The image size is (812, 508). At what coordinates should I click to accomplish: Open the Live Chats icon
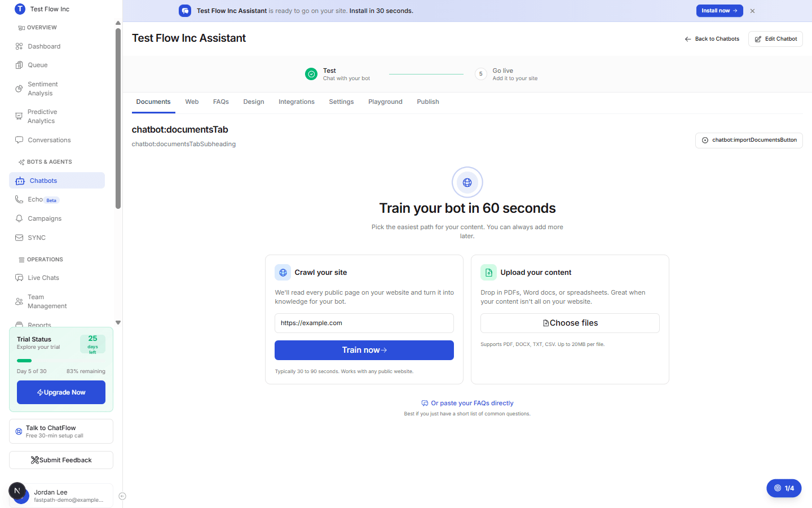pos(19,278)
